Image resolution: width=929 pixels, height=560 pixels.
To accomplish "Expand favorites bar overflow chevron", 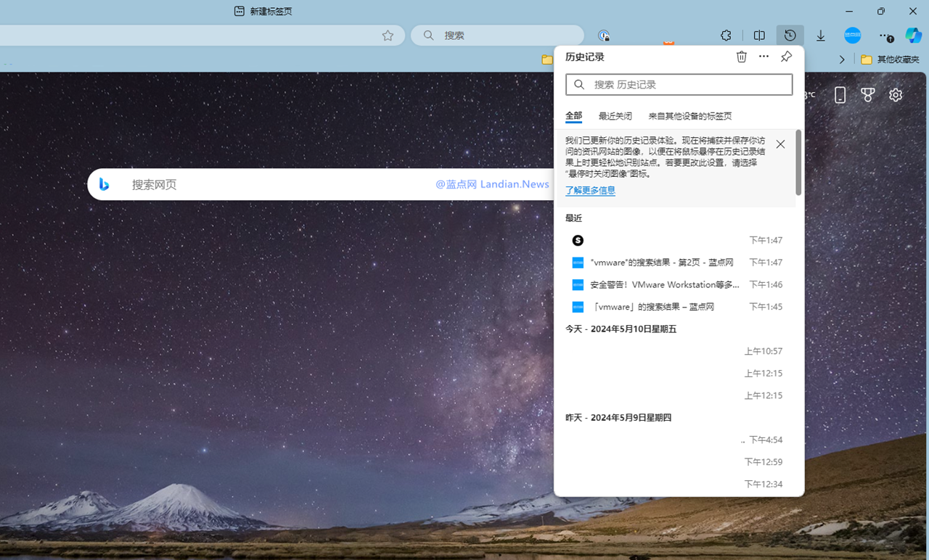I will pos(842,59).
